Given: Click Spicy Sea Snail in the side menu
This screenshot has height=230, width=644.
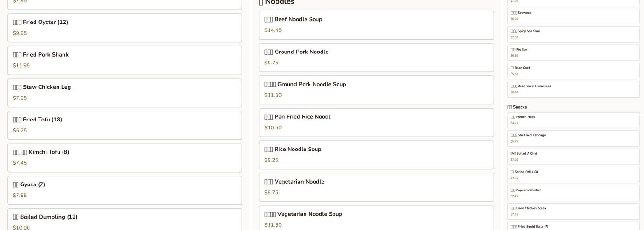Looking at the screenshot, I should 573,34.
